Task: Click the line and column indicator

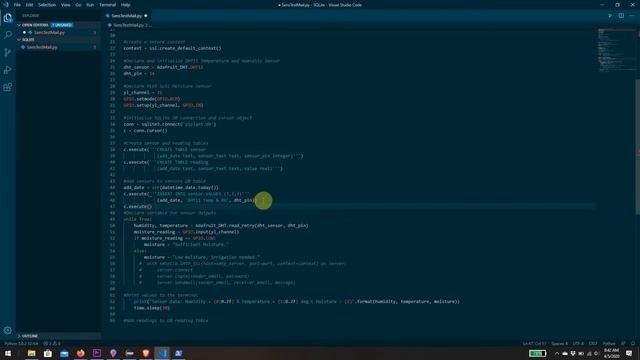Action: 534,344
